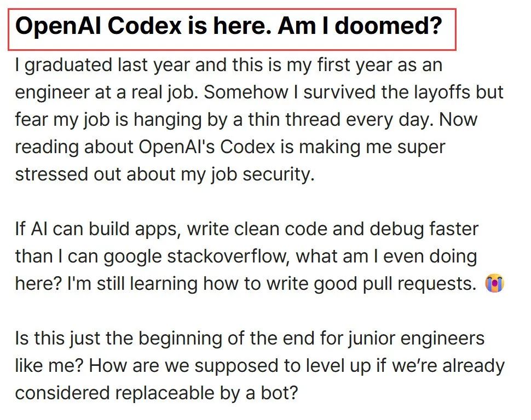Image resolution: width=531 pixels, height=420 pixels.
Task: Click the word 'Codex' in the bold title
Action: pos(145,26)
